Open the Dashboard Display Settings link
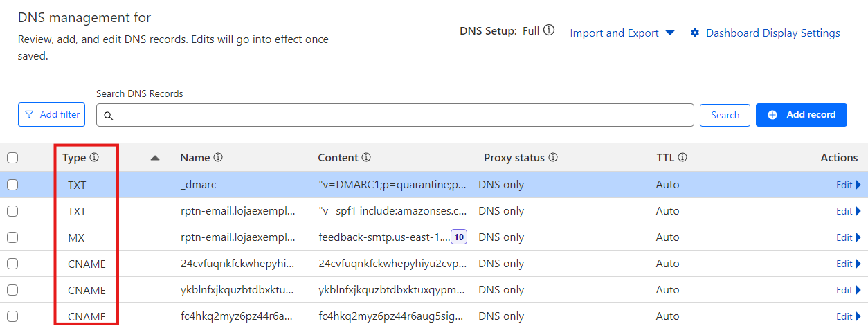This screenshot has height=326, width=868. coord(772,33)
